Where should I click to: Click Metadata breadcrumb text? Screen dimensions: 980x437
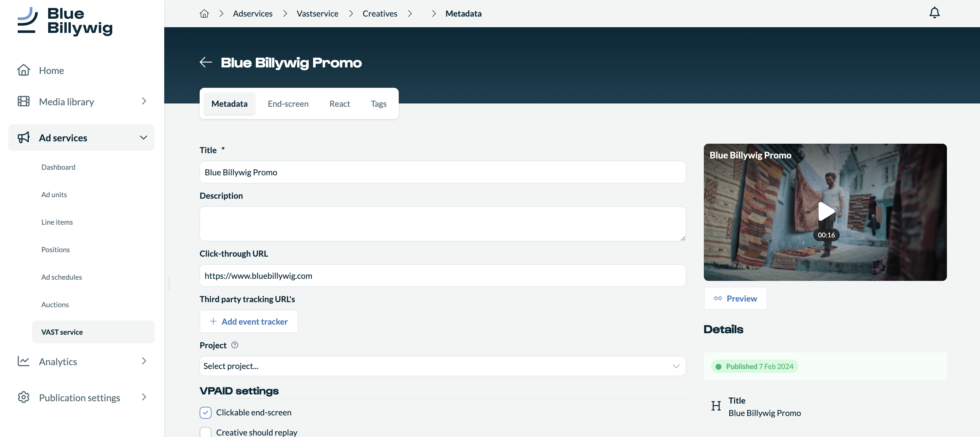(463, 14)
